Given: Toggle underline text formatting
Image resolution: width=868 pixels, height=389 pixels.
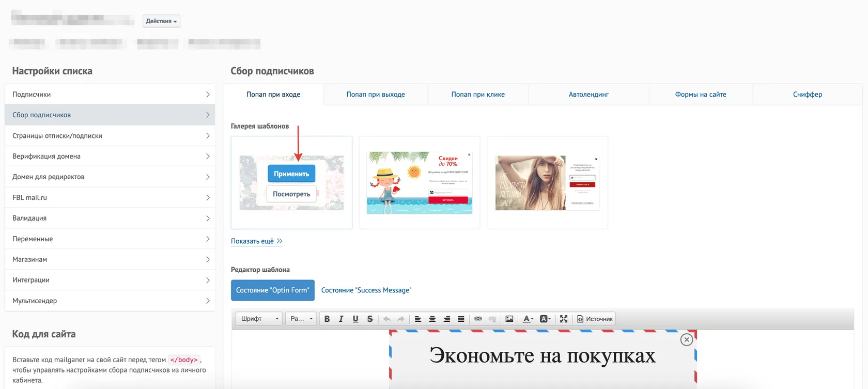Looking at the screenshot, I should tap(355, 319).
